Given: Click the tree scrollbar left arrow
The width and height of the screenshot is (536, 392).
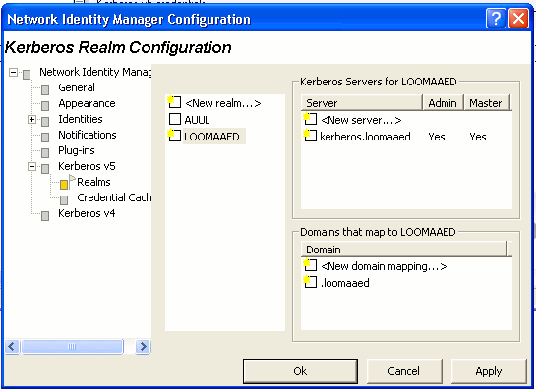Looking at the screenshot, I should coord(12,347).
